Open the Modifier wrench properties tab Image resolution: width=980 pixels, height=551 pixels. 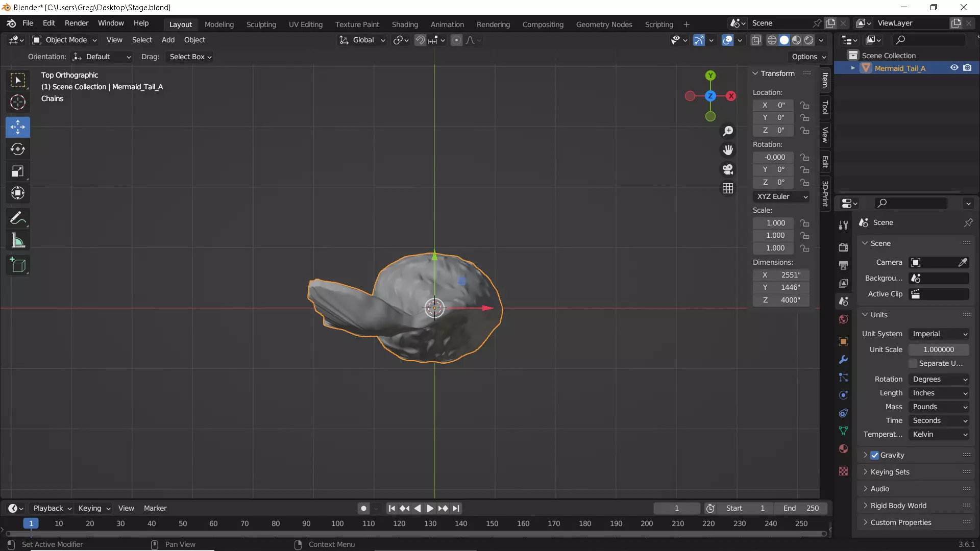tap(843, 359)
